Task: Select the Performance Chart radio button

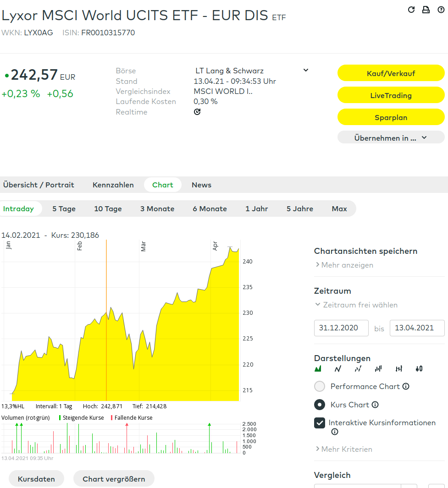Action: 320,386
